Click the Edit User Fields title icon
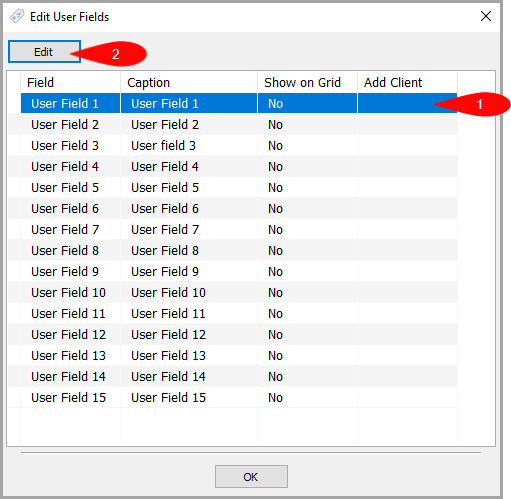The height and width of the screenshot is (499, 511). pos(17,16)
